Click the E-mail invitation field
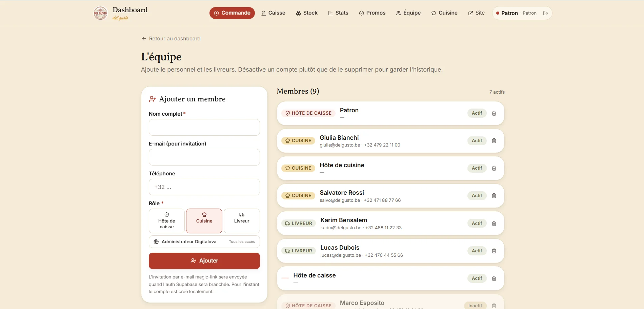This screenshot has height=309, width=644. click(x=204, y=157)
